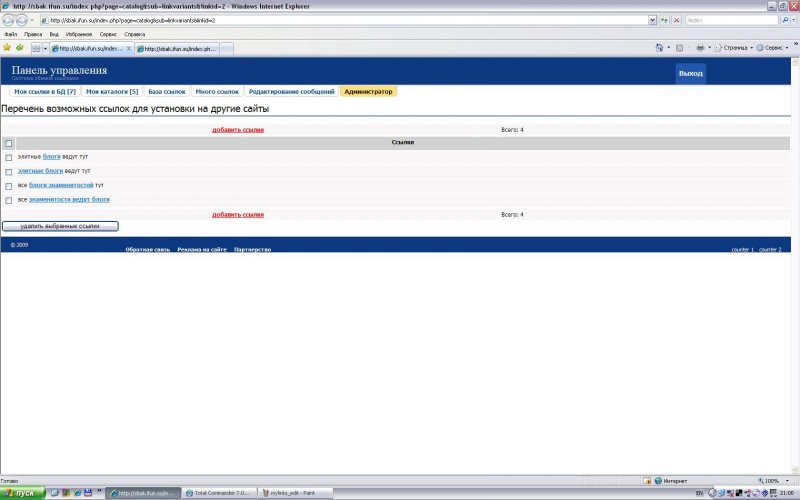Viewport: 800px width, 500px height.
Task: Expand the address bar URL history dropdown
Action: 652,20
